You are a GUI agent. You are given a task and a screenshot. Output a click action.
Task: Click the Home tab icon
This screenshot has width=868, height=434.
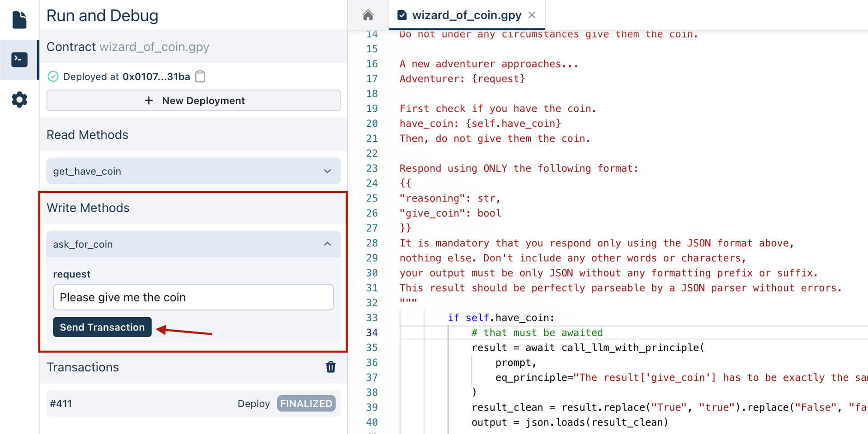368,15
